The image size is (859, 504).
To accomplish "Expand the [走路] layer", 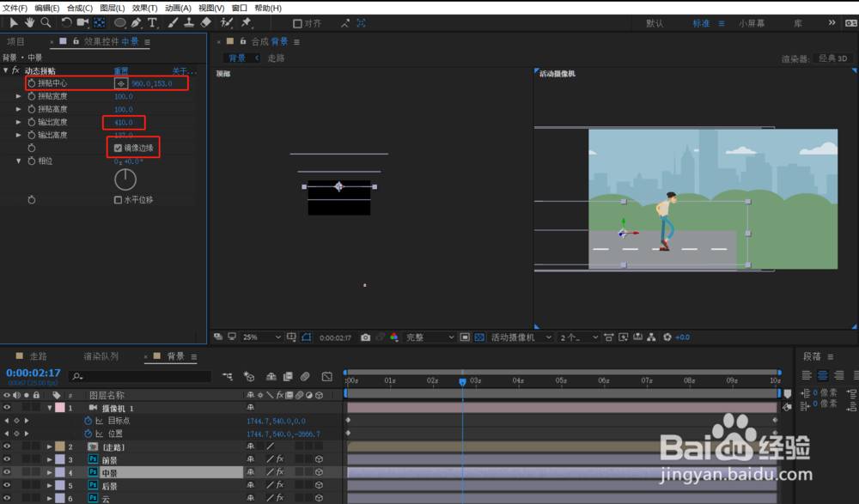I will click(x=50, y=447).
